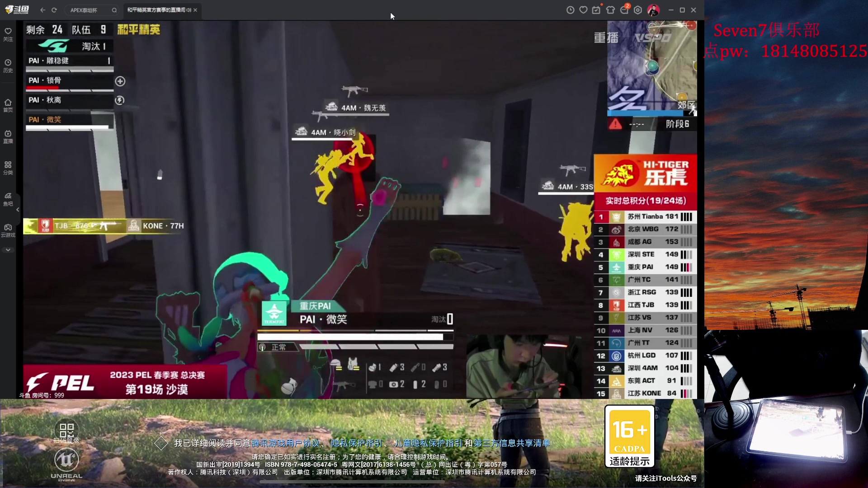Click the user avatar in the title bar
This screenshot has height=488, width=868.
click(x=652, y=10)
